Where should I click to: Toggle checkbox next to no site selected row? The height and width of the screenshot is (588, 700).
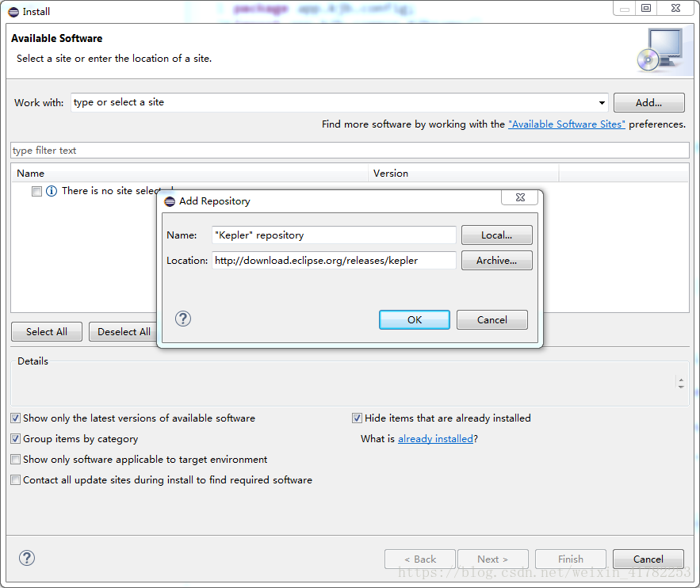coord(36,192)
